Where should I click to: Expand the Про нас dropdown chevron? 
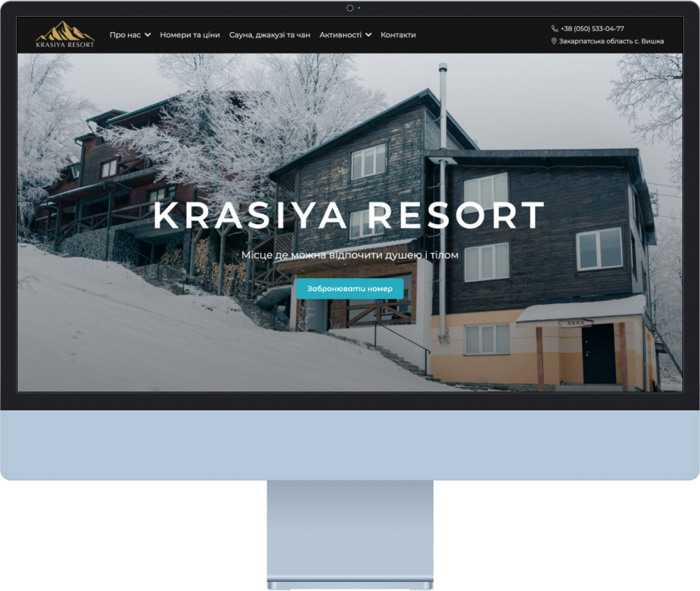[148, 35]
